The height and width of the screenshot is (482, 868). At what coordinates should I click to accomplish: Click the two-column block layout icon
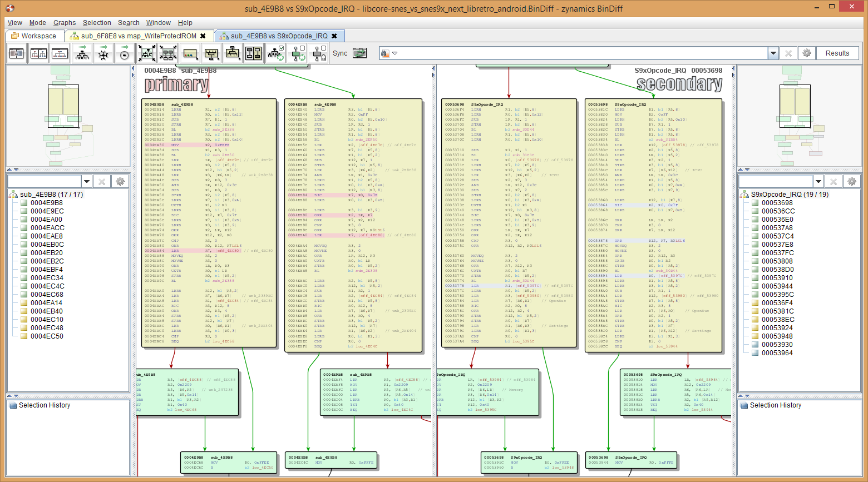(x=254, y=53)
